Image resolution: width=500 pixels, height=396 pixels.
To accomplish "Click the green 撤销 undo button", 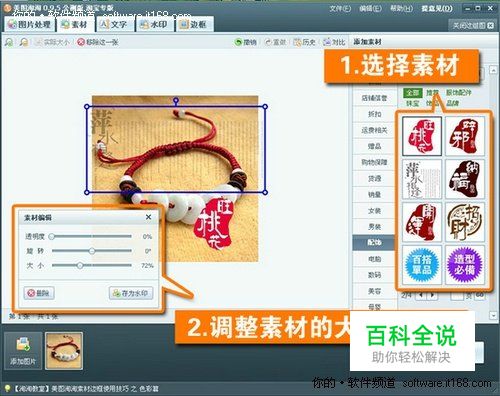I will pos(246,42).
